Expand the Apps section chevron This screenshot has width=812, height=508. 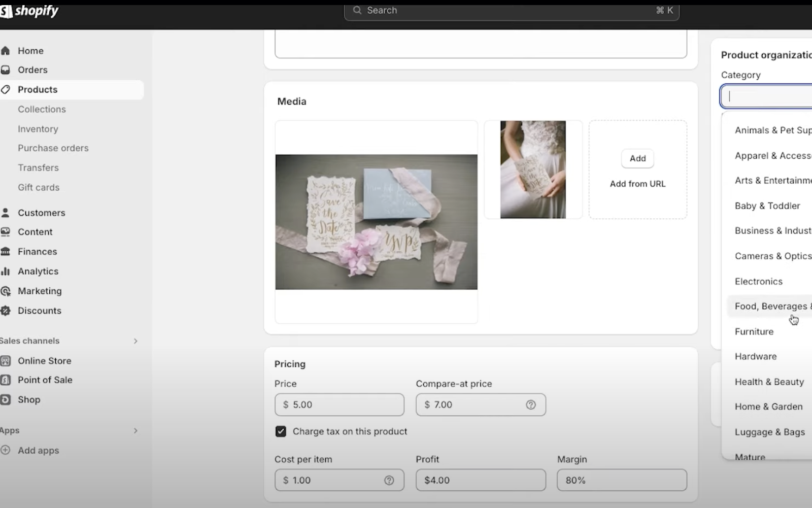pyautogui.click(x=136, y=430)
